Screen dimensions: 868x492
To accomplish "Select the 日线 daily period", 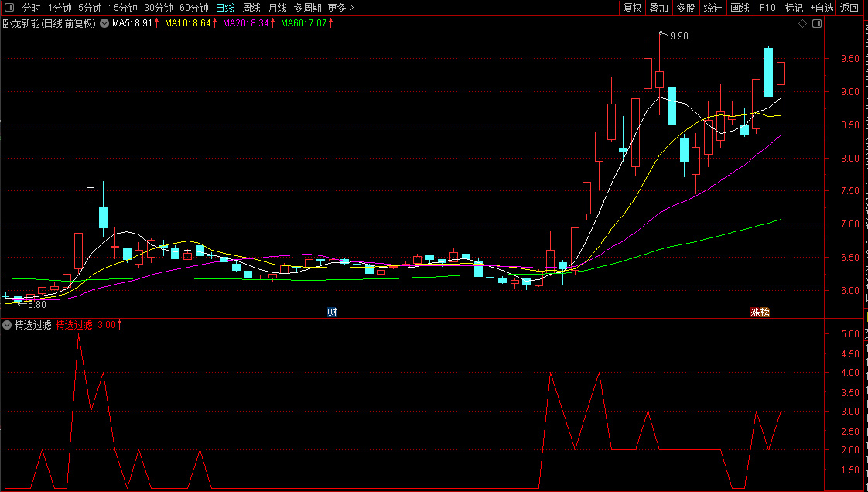I will [x=225, y=8].
